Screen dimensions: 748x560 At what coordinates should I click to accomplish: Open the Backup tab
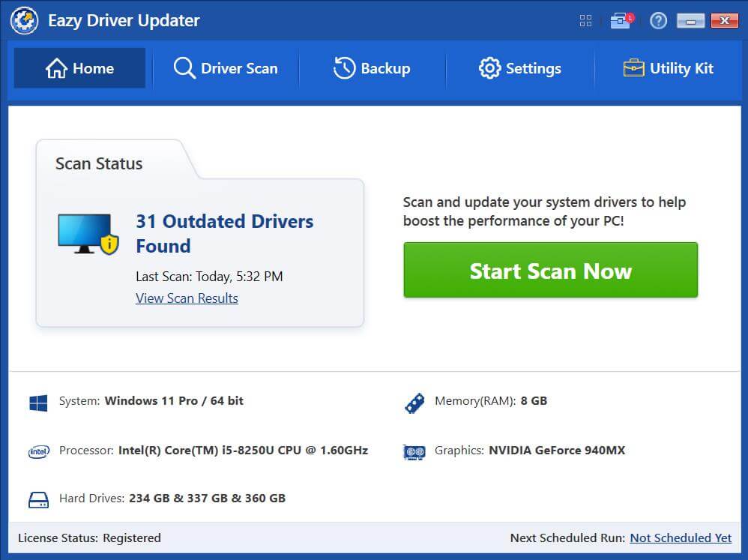pos(372,67)
